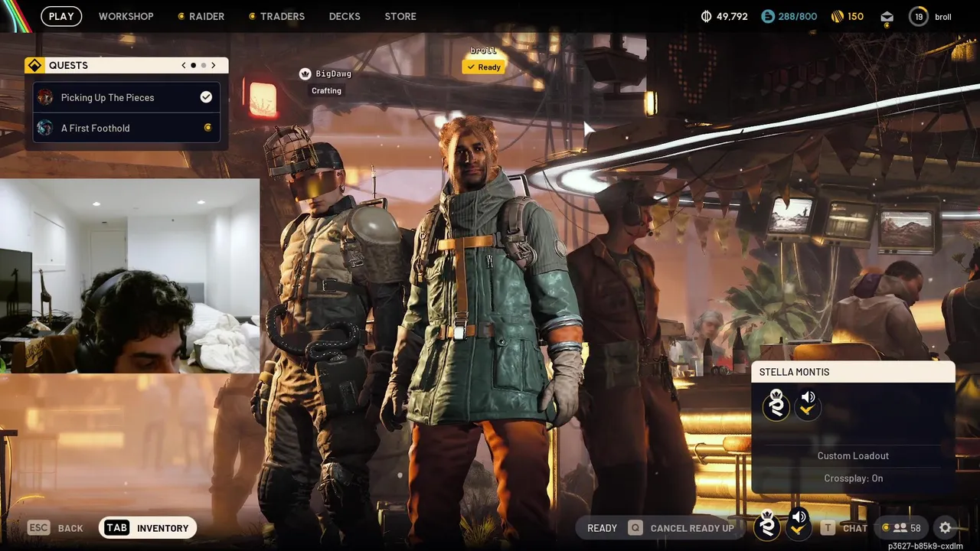Click the blue stash capacity icon
This screenshot has width=980, height=551.
tap(768, 16)
